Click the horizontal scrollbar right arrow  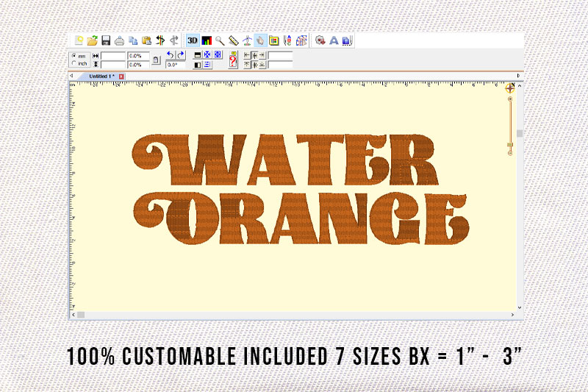pyautogui.click(x=512, y=315)
